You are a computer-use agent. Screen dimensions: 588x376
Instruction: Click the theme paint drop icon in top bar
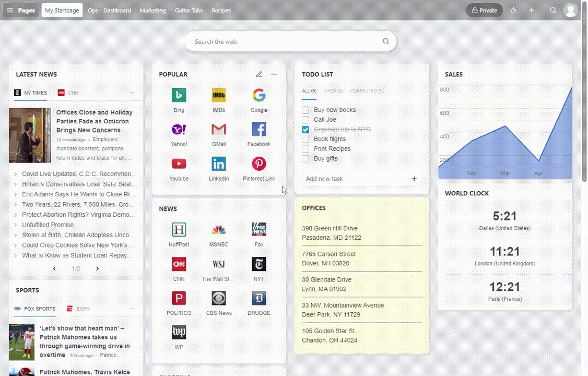pos(513,10)
